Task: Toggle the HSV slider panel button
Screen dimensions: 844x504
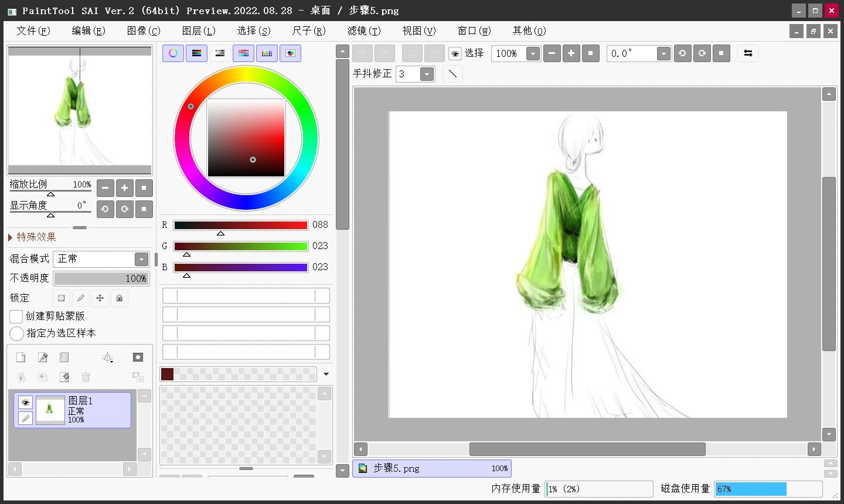Action: click(x=220, y=53)
